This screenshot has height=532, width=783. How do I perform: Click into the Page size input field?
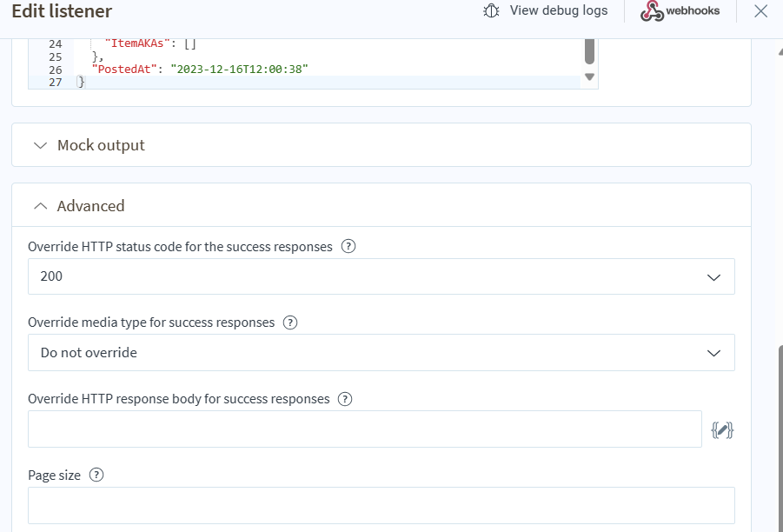(x=381, y=505)
